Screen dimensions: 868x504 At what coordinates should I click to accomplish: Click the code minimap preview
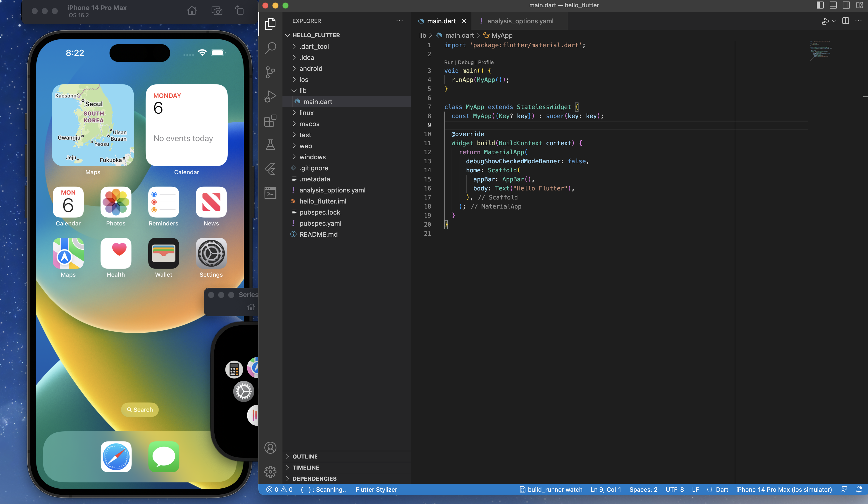(x=821, y=50)
